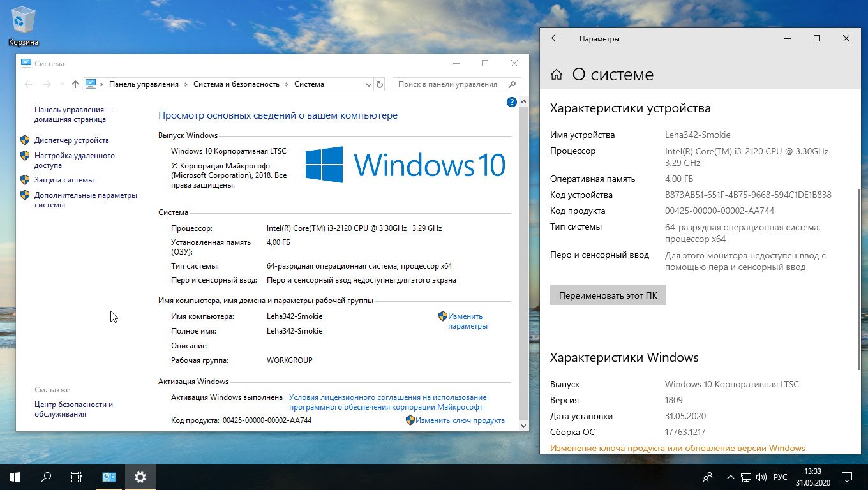This screenshot has width=868, height=490.
Task: Select "Панель управления" breadcrumb item
Action: click(x=144, y=84)
